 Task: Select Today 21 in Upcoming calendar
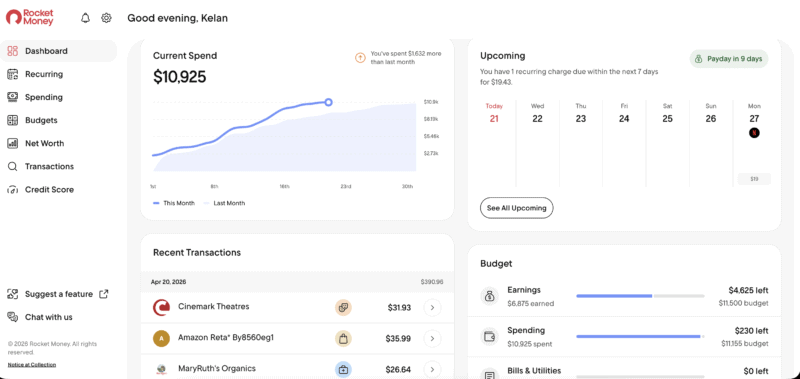(494, 113)
